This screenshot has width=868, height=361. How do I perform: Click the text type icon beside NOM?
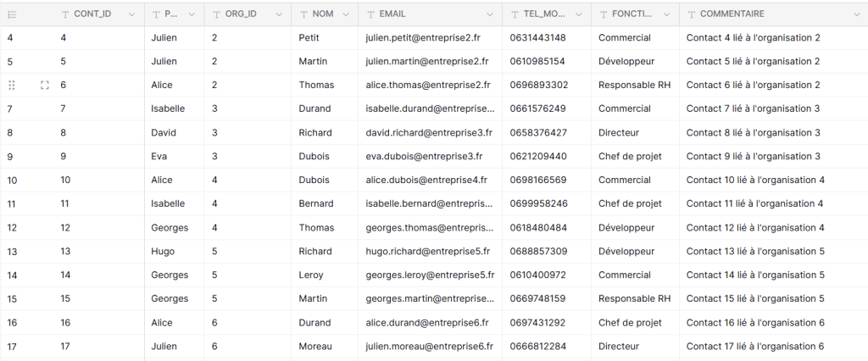[304, 14]
